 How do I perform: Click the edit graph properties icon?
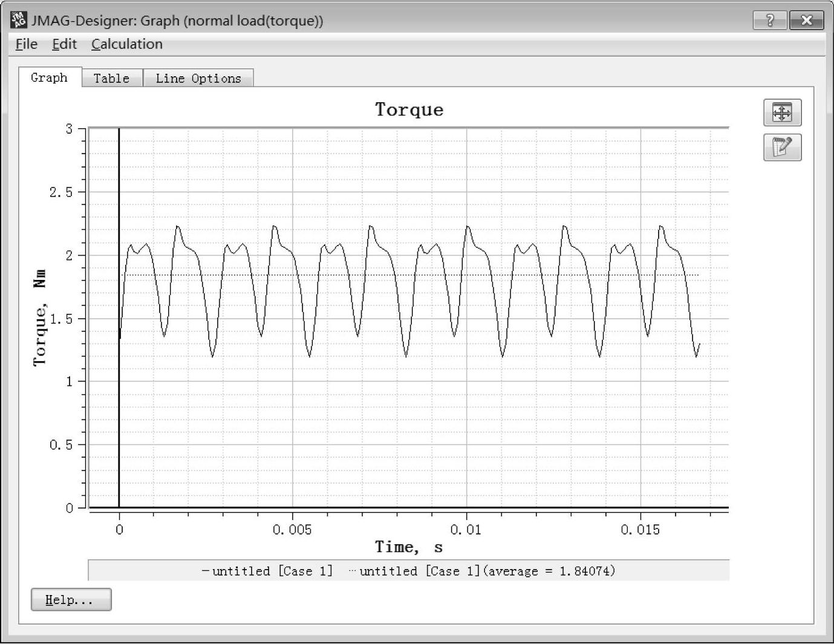tap(782, 147)
